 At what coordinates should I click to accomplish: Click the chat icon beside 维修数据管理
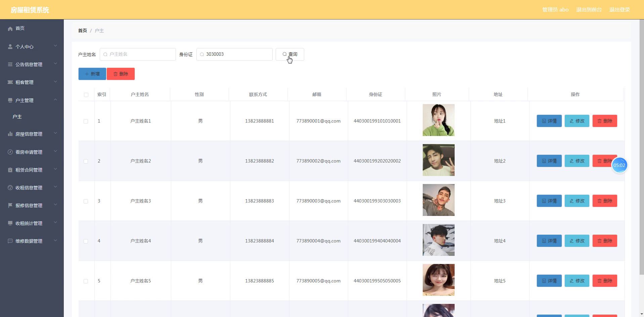pos(10,241)
